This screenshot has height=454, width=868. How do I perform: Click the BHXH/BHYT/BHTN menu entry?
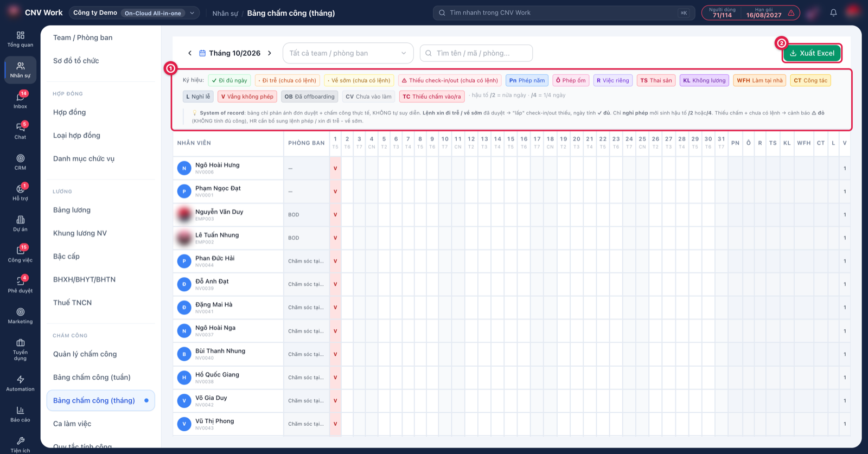coord(101,279)
